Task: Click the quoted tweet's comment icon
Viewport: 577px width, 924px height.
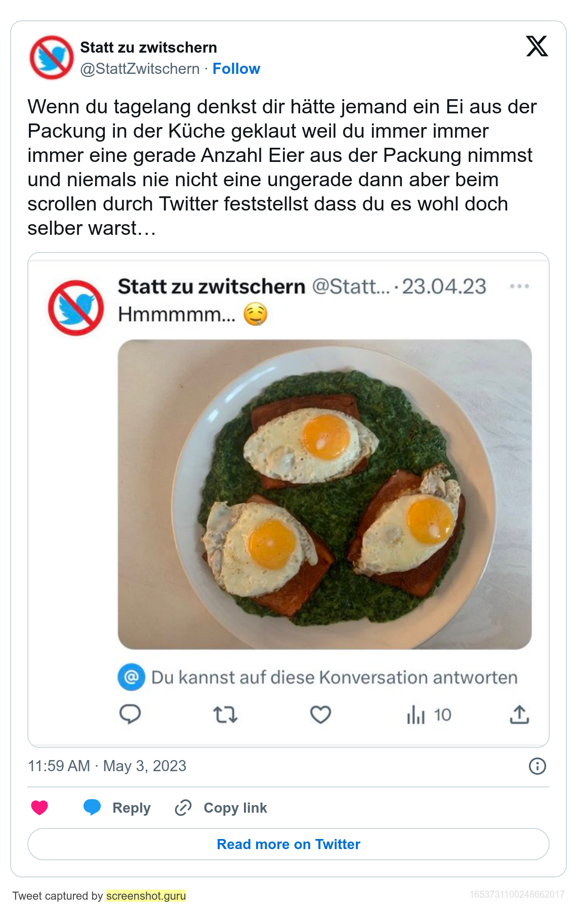Action: (130, 715)
